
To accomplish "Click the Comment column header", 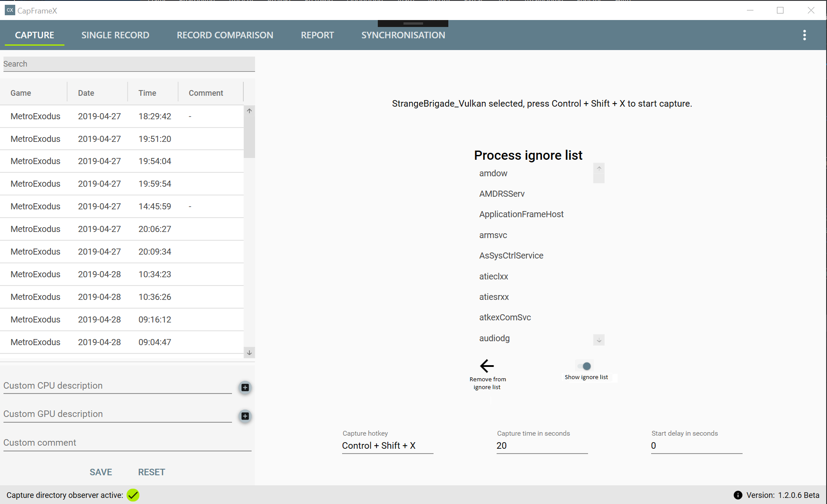I will point(211,93).
